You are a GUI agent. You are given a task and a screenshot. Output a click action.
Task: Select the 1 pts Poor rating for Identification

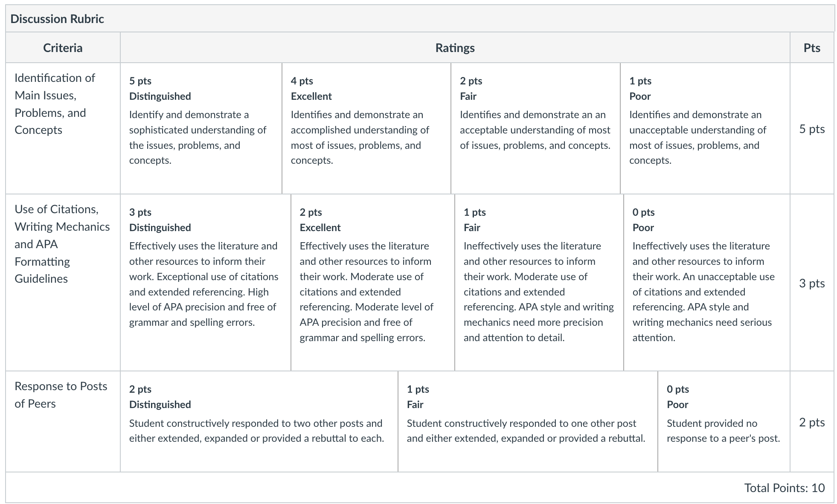[x=705, y=128]
